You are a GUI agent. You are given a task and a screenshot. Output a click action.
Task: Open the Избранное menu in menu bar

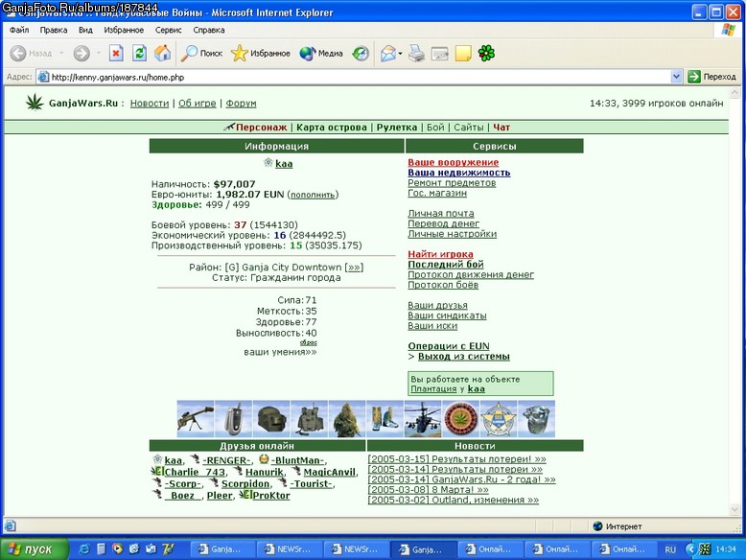coord(124,30)
